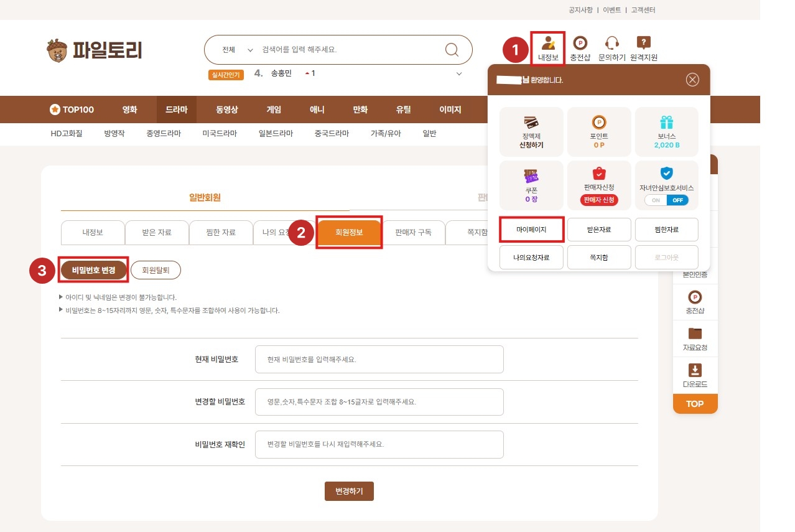
Task: Switch to the 받은 자료 tab
Action: [x=157, y=232]
